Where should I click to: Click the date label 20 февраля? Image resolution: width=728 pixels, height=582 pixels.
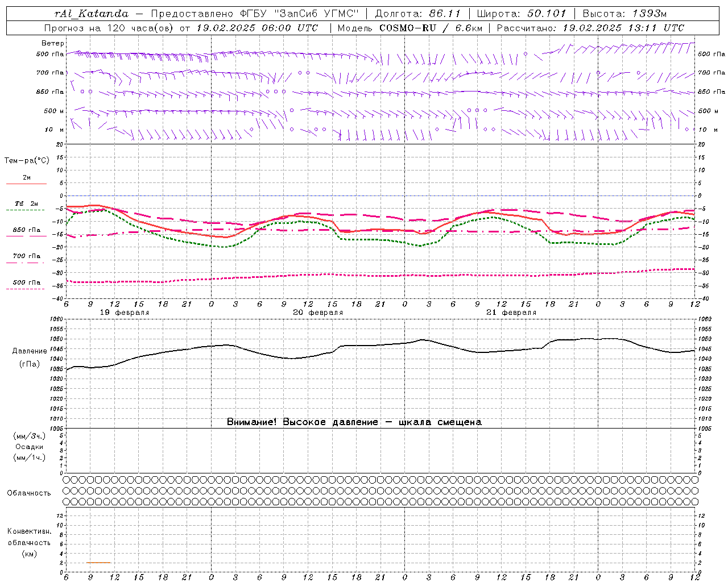pyautogui.click(x=318, y=313)
